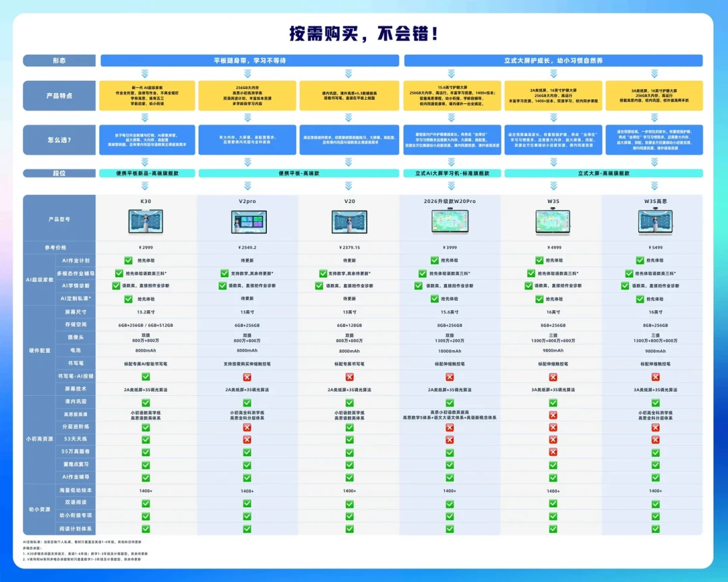Click W3S red cross in 55万真题卷 row
This screenshot has height=582, width=728.
553,452
